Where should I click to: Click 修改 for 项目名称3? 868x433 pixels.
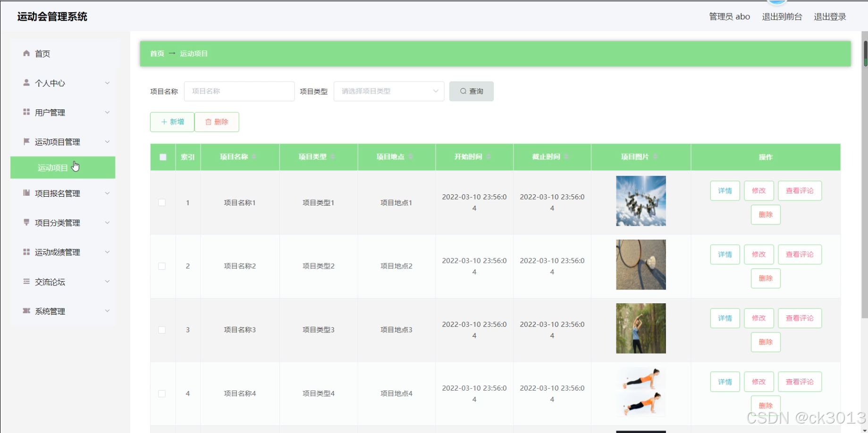coord(759,318)
